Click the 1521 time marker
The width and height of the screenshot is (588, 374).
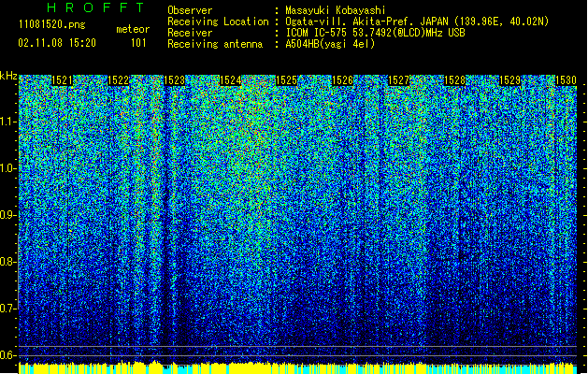point(62,80)
